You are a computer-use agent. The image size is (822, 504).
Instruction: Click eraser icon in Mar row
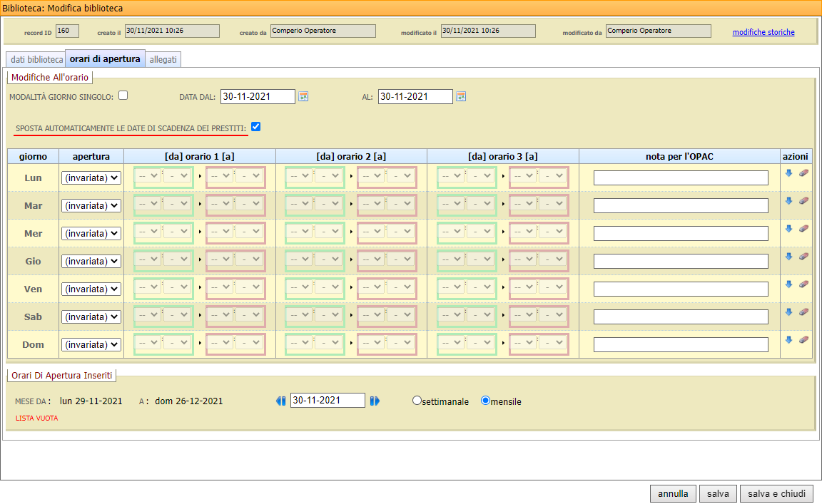click(x=803, y=200)
